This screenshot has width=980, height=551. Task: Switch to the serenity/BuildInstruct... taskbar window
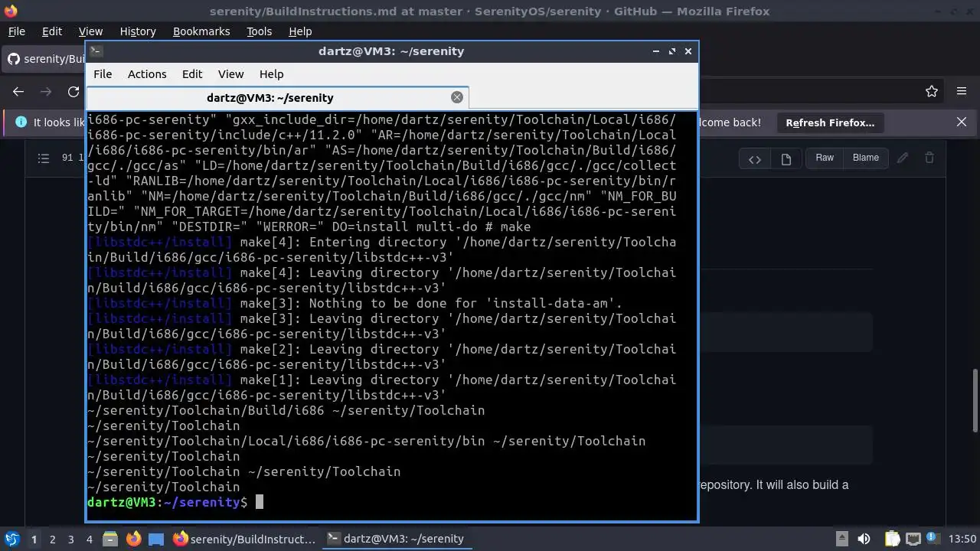pos(245,539)
